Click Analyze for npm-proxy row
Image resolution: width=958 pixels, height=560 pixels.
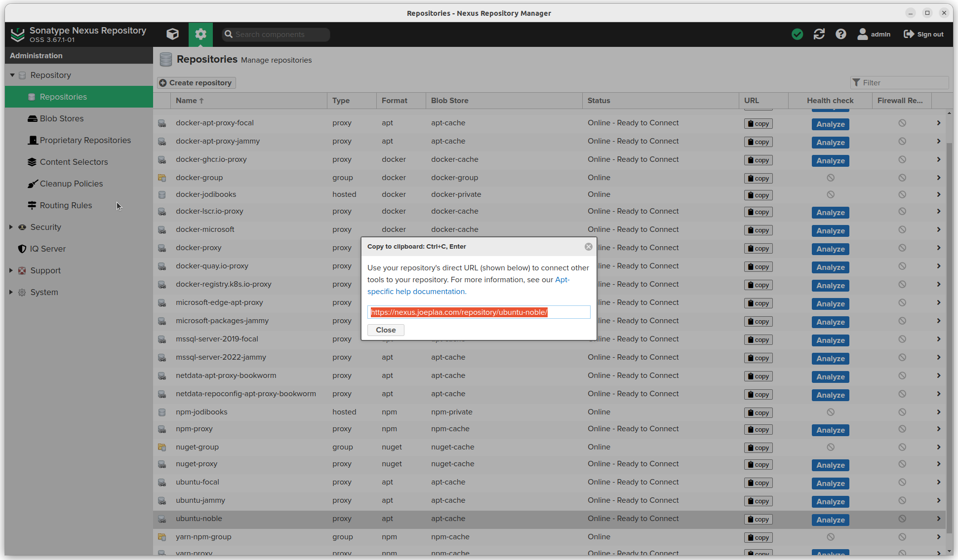coord(830,430)
